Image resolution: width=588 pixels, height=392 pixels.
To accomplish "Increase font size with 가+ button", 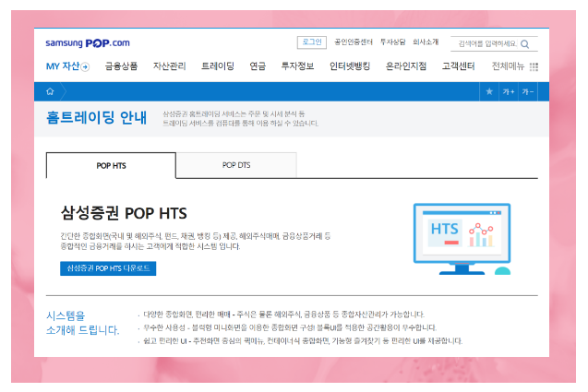I will point(508,92).
